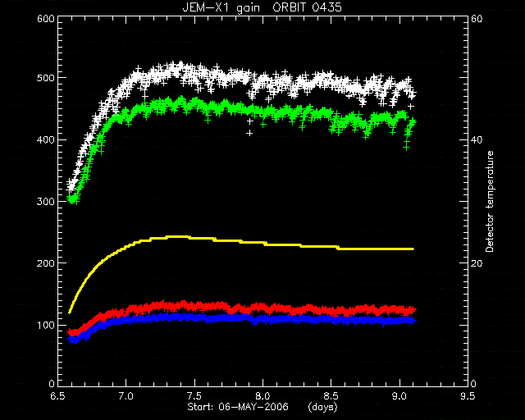This screenshot has height=420, width=525.
Task: Click the 300 tick label on left axis
Action: [x=46, y=201]
